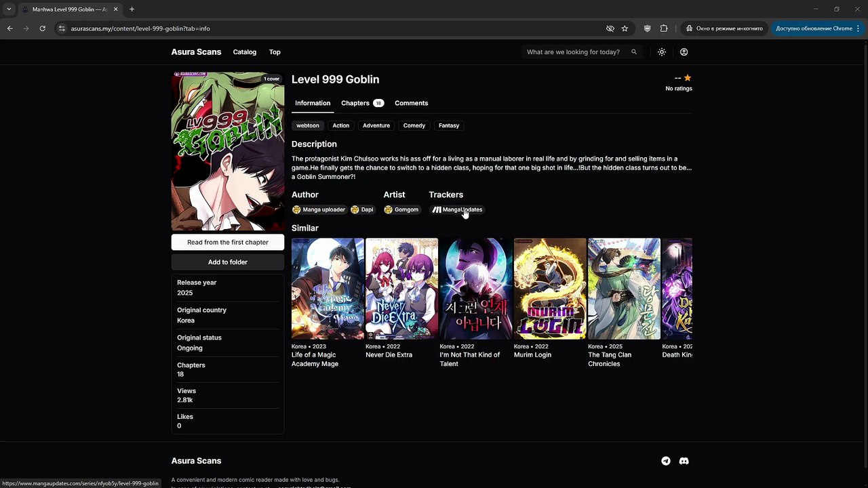Click the Original status value Ongoing
Screen dimensions: 868x488
(x=190, y=348)
